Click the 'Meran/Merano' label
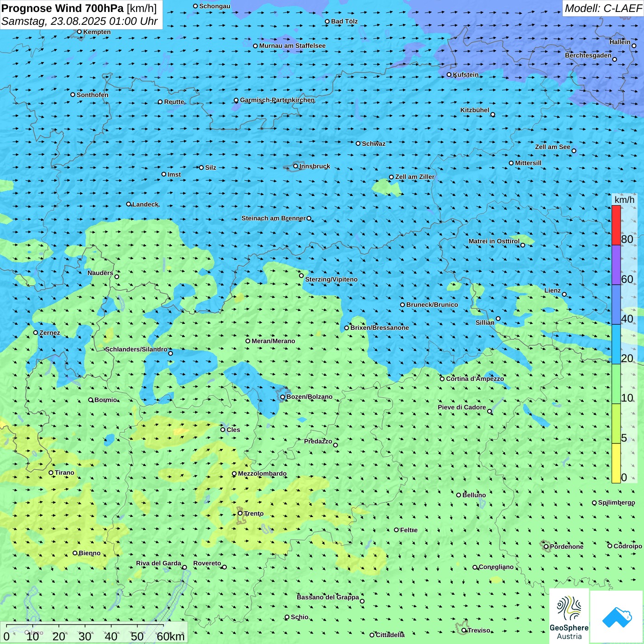644x644 pixels. [273, 341]
